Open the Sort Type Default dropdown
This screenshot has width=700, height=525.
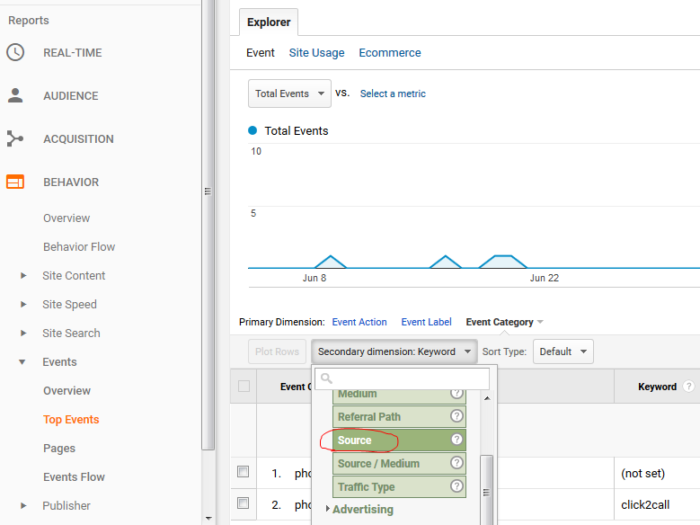click(x=563, y=352)
